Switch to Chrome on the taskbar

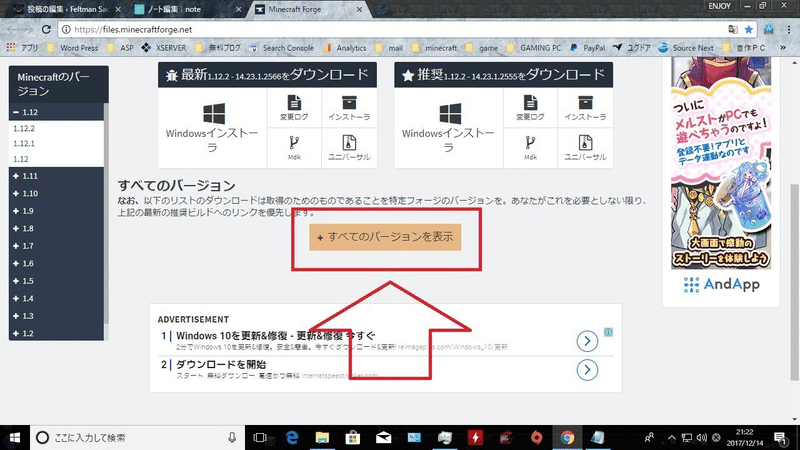[x=567, y=438]
